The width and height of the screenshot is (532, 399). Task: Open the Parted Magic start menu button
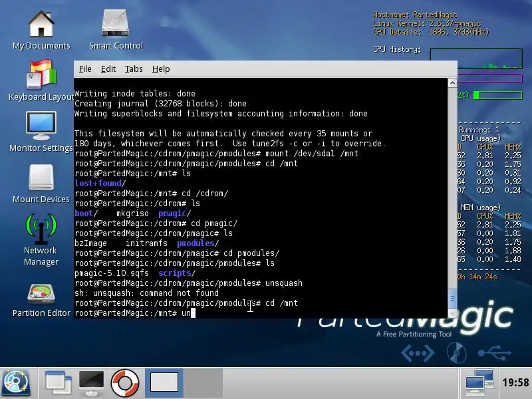(16, 383)
